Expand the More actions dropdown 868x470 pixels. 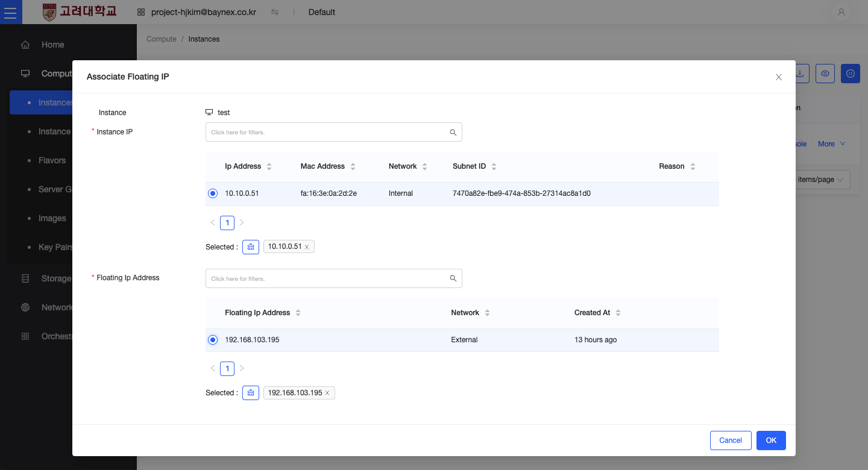pos(832,144)
